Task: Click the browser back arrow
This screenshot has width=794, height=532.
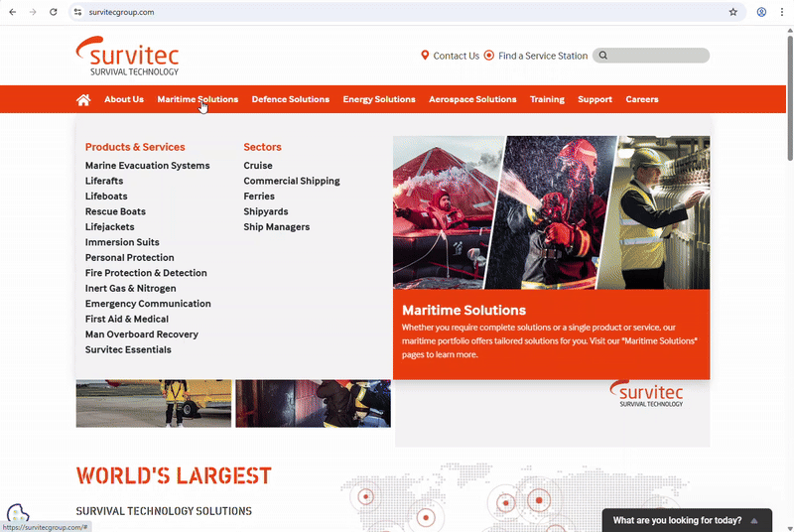Action: [x=13, y=12]
